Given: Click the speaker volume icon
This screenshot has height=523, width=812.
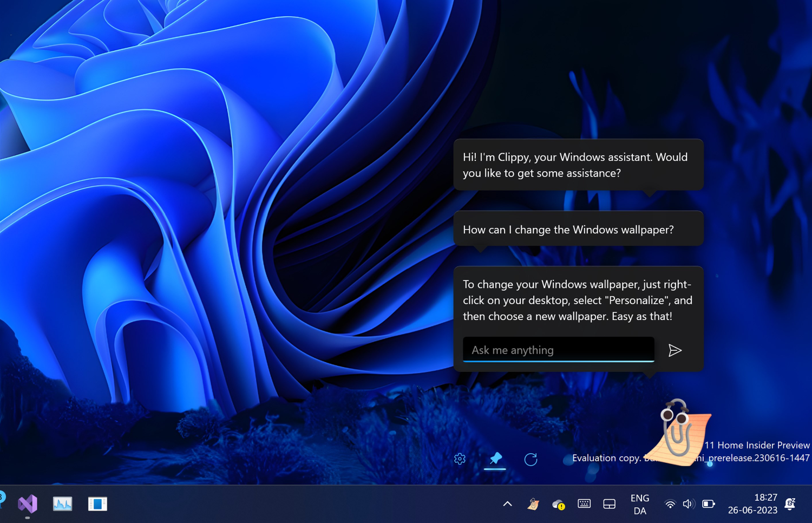Looking at the screenshot, I should 688,504.
